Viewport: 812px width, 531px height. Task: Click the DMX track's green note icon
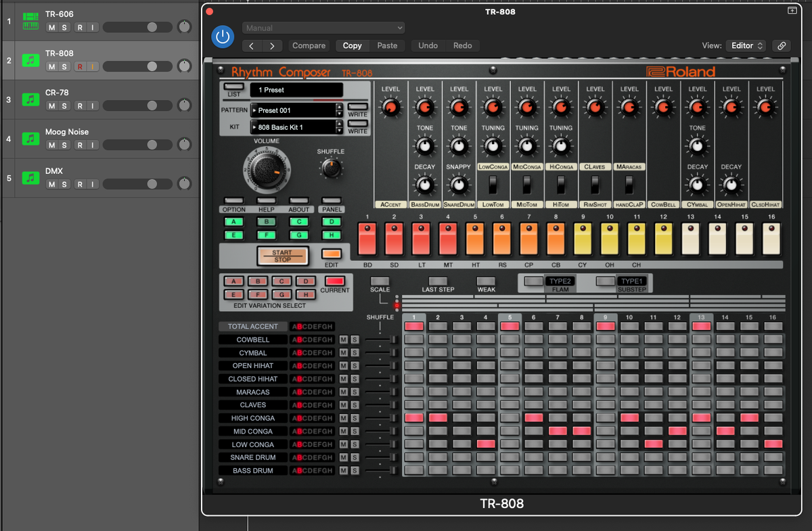(x=30, y=177)
